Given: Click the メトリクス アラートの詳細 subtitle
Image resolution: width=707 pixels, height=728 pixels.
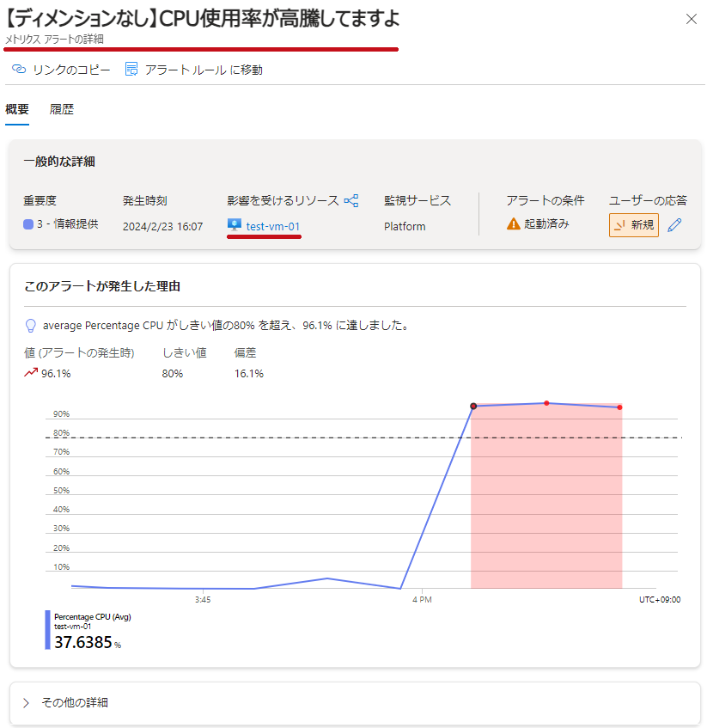Looking at the screenshot, I should [54, 40].
